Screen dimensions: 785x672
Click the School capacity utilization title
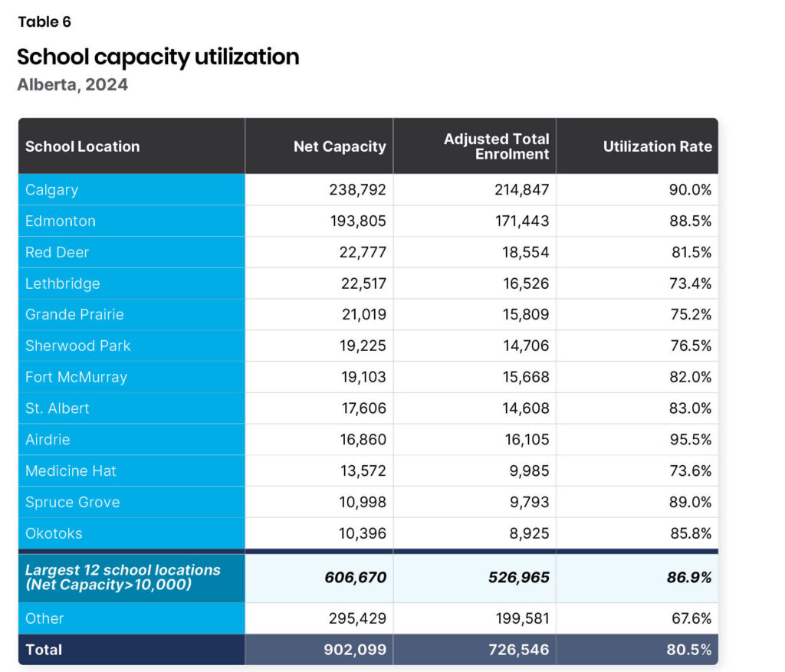pos(158,57)
